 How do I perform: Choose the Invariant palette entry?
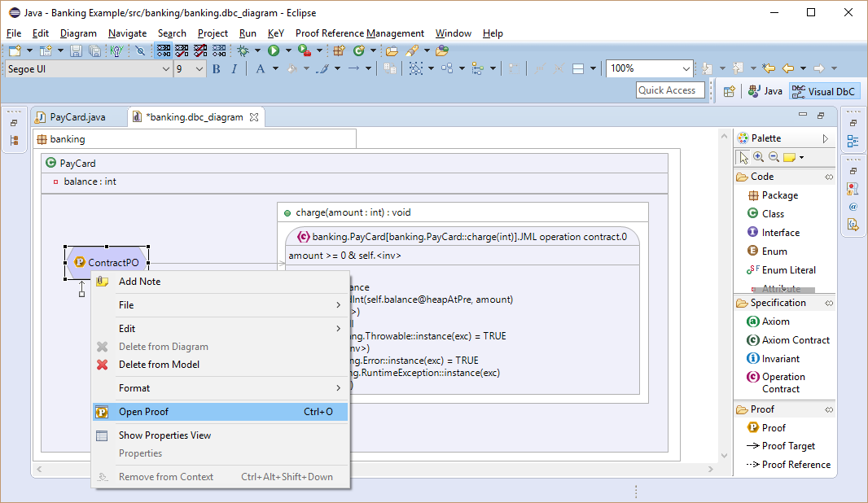pos(774,359)
